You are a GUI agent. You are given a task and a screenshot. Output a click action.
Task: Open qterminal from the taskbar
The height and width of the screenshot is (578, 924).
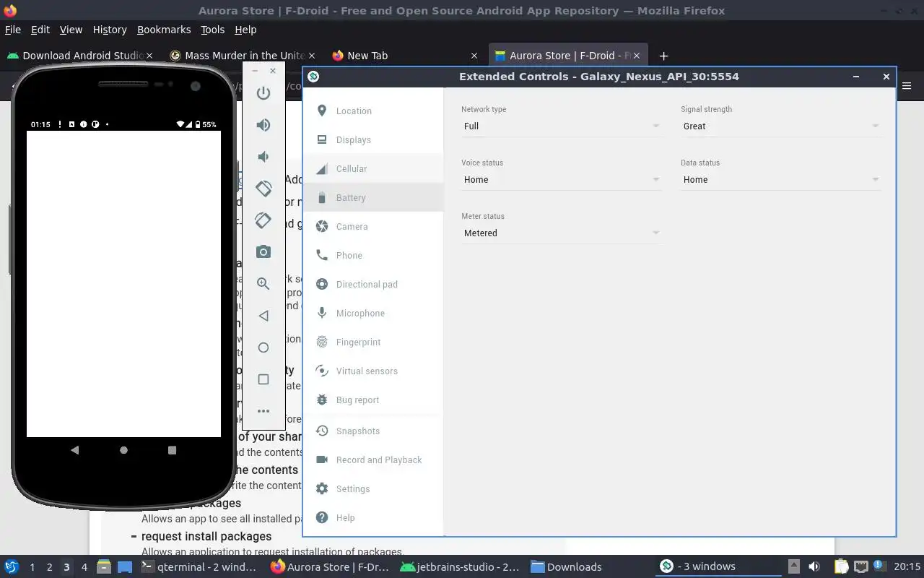(199, 567)
